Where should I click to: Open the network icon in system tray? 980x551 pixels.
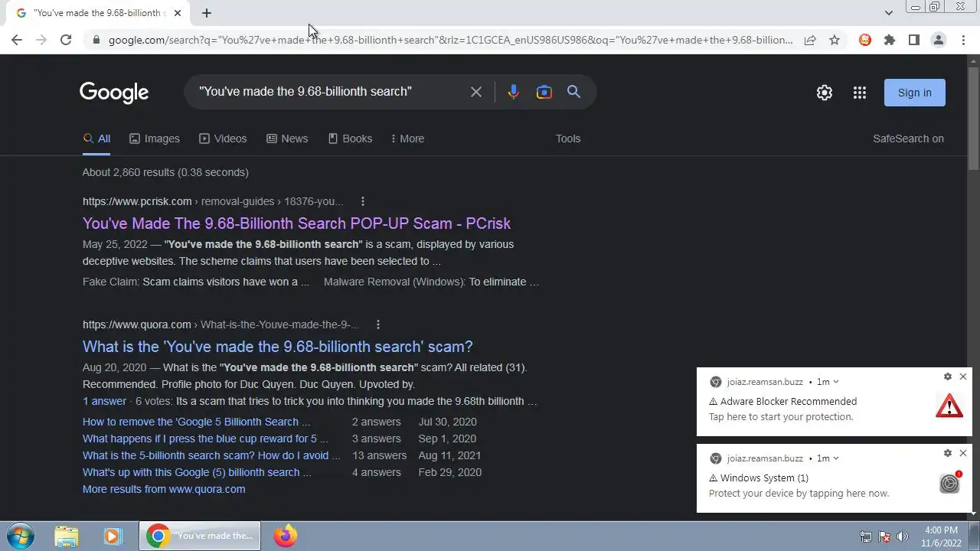pyautogui.click(x=866, y=536)
